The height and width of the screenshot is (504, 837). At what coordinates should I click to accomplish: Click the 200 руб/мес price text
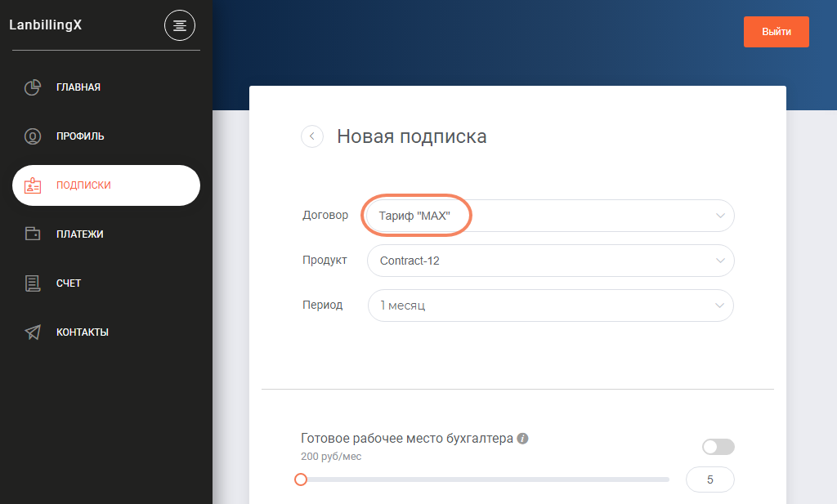coord(331,457)
